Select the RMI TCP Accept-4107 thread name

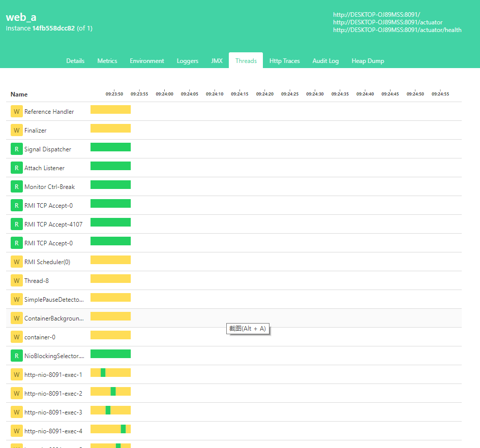pyautogui.click(x=53, y=225)
